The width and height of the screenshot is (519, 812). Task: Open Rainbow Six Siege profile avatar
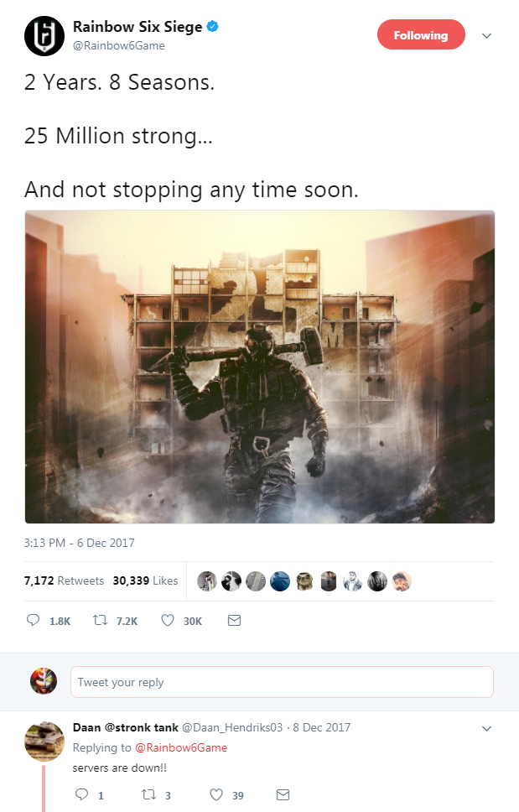(x=44, y=36)
